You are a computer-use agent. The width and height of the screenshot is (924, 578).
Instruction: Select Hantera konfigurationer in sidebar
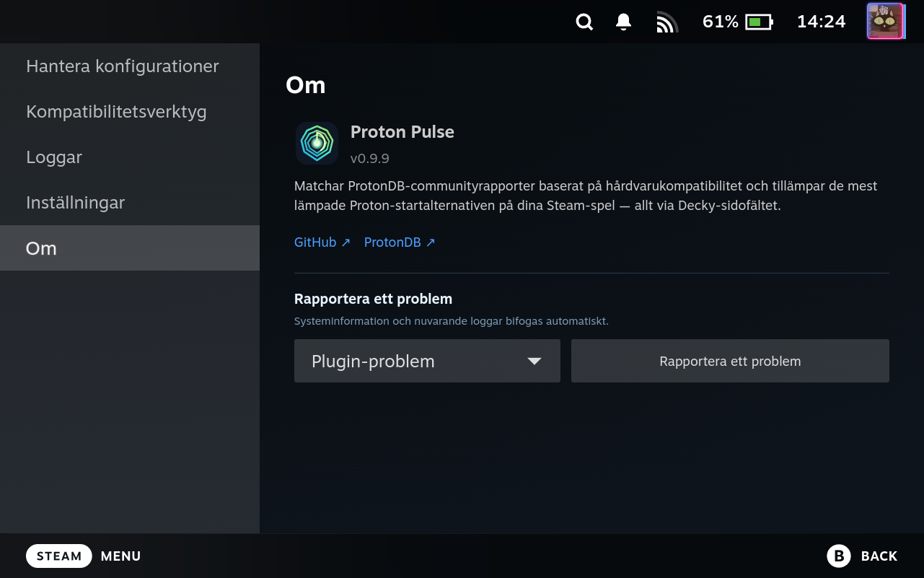tap(130, 66)
